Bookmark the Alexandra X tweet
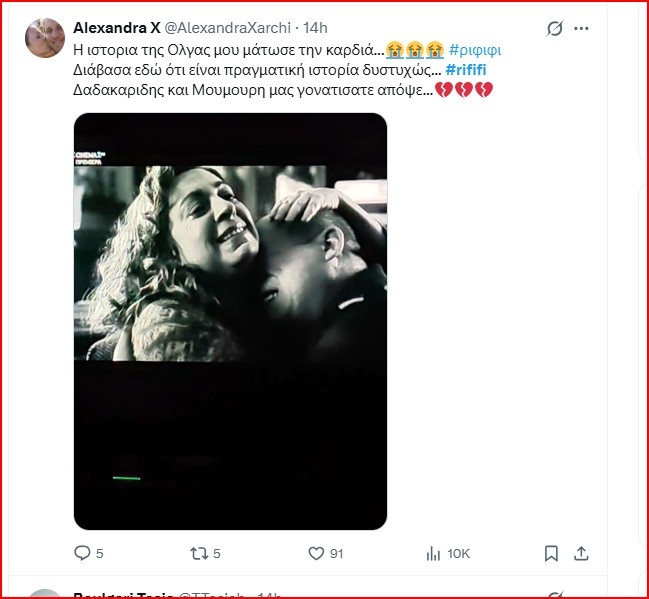The height and width of the screenshot is (599, 649). pos(551,553)
